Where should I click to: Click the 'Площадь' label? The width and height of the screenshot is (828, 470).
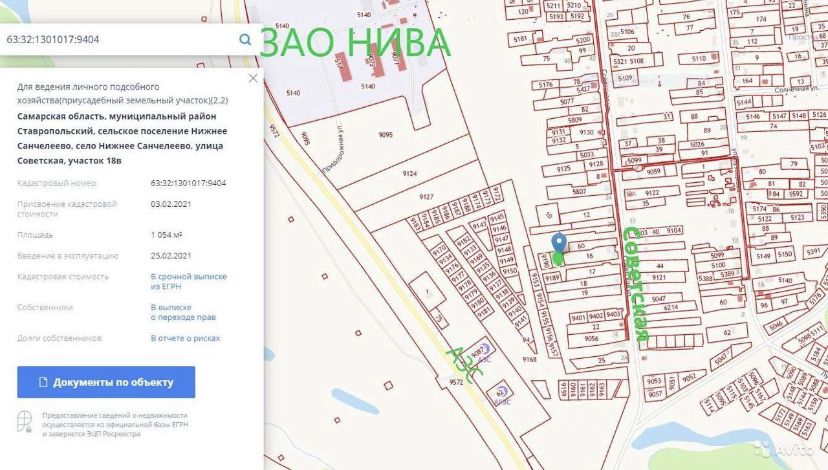point(35,234)
